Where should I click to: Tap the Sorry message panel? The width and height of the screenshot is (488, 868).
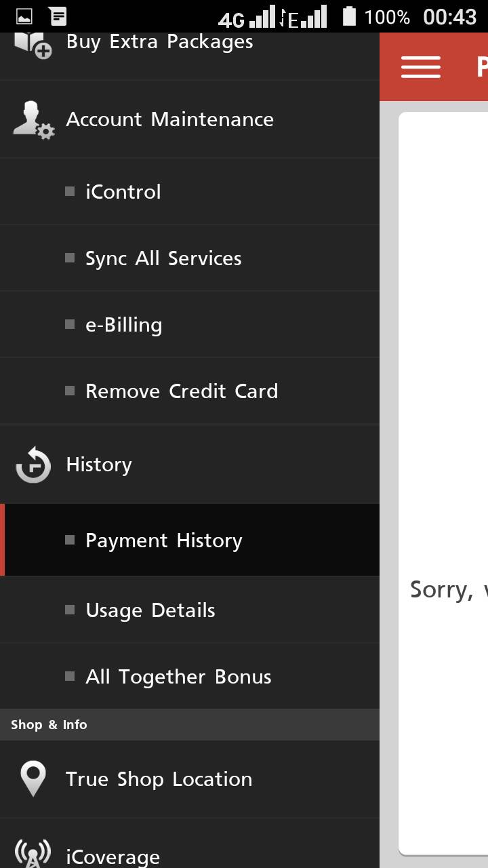point(443,483)
